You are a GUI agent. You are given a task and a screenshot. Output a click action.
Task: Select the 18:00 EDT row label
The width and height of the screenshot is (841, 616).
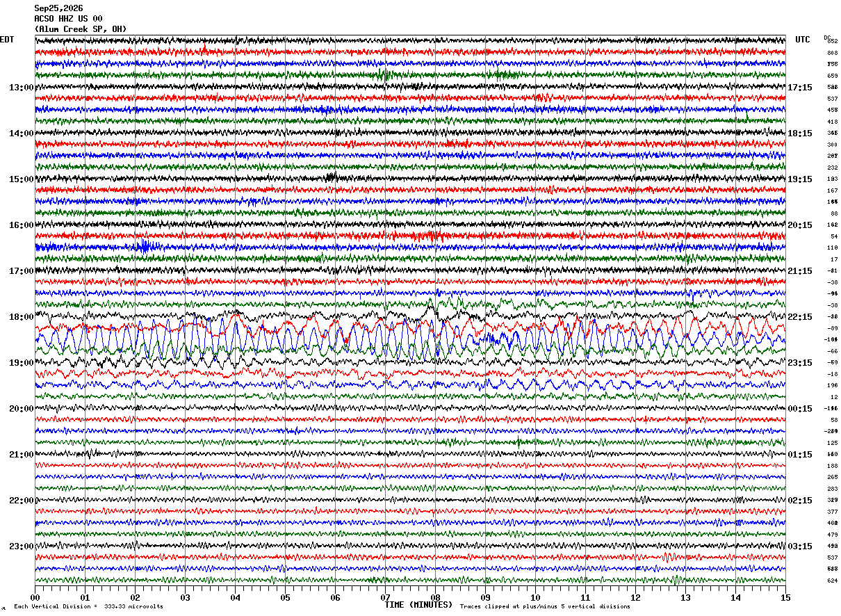[21, 317]
